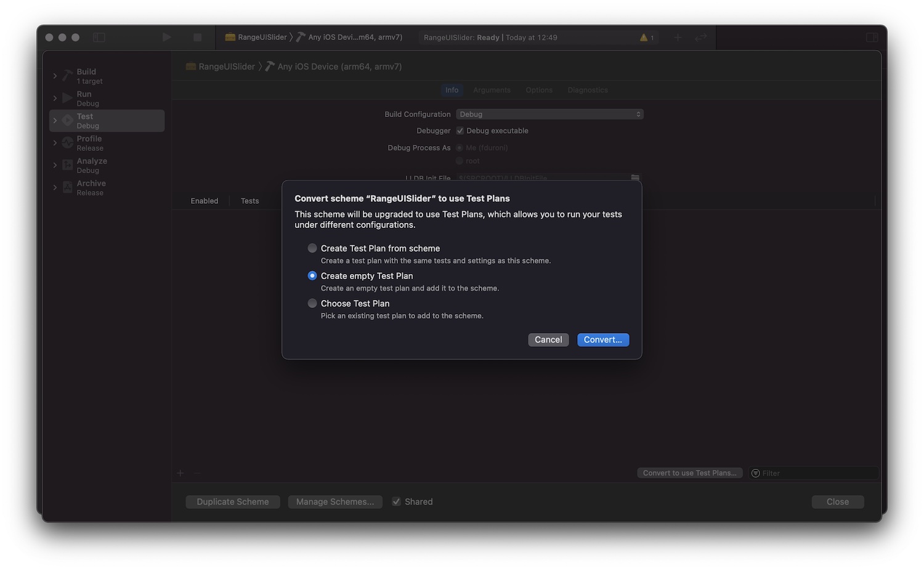Click RangeUISlider breadcrumb in scheme editor
The width and height of the screenshot is (924, 571).
coord(221,67)
